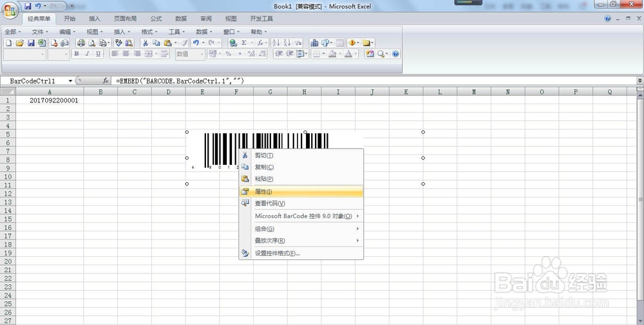Select 复制(C) from context menu

coord(301,167)
